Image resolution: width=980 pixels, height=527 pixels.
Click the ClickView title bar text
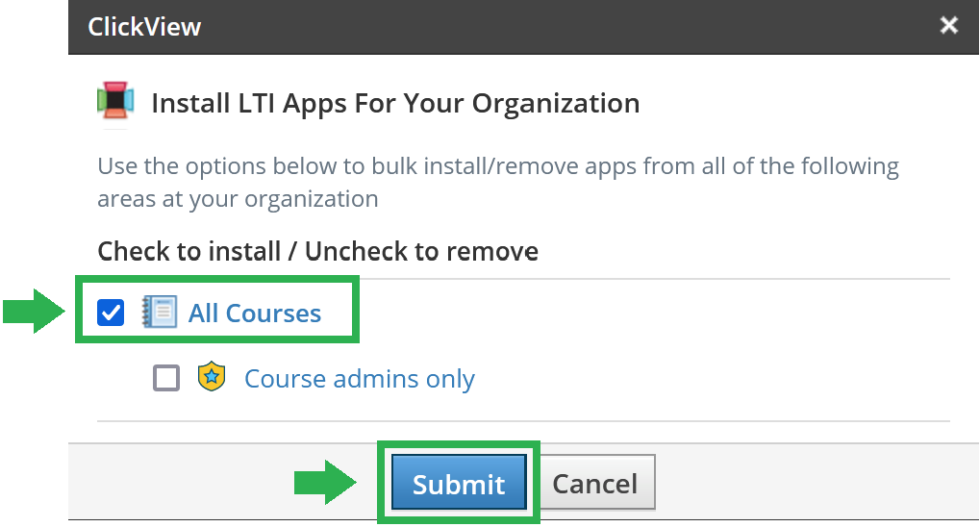tap(144, 27)
